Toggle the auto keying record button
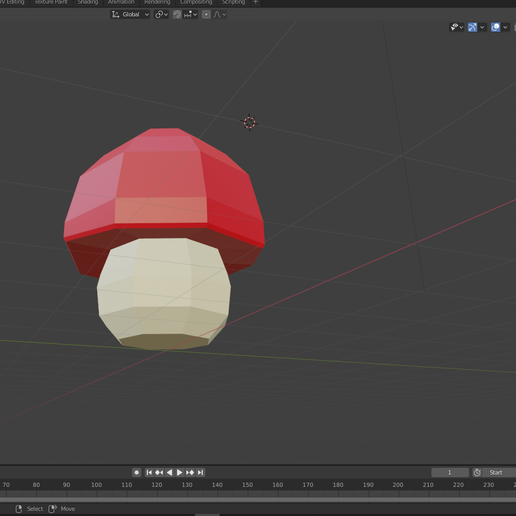516x516 pixels. [136, 472]
